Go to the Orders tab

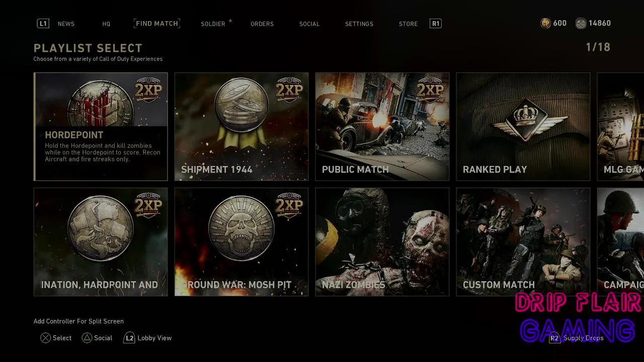pos(262,24)
